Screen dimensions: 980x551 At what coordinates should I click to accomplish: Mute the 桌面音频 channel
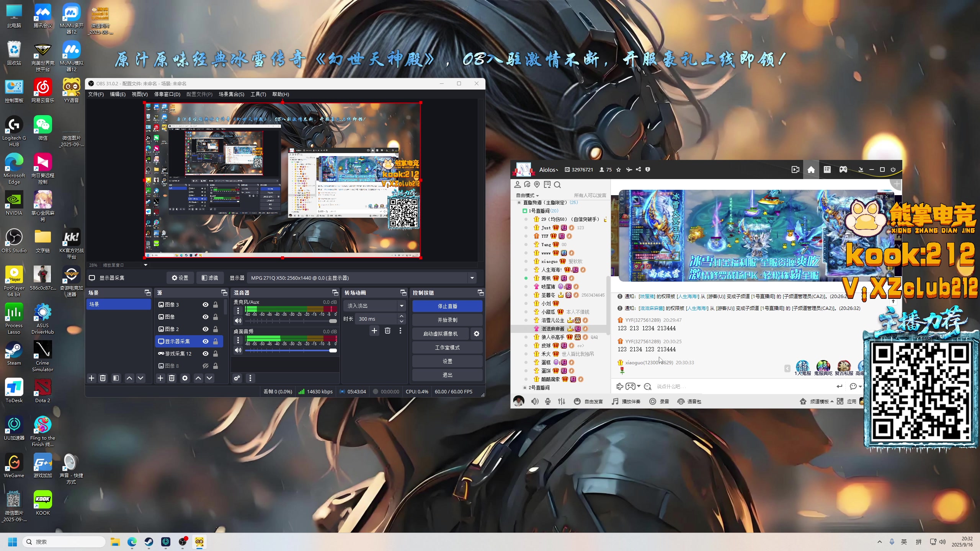tap(238, 350)
